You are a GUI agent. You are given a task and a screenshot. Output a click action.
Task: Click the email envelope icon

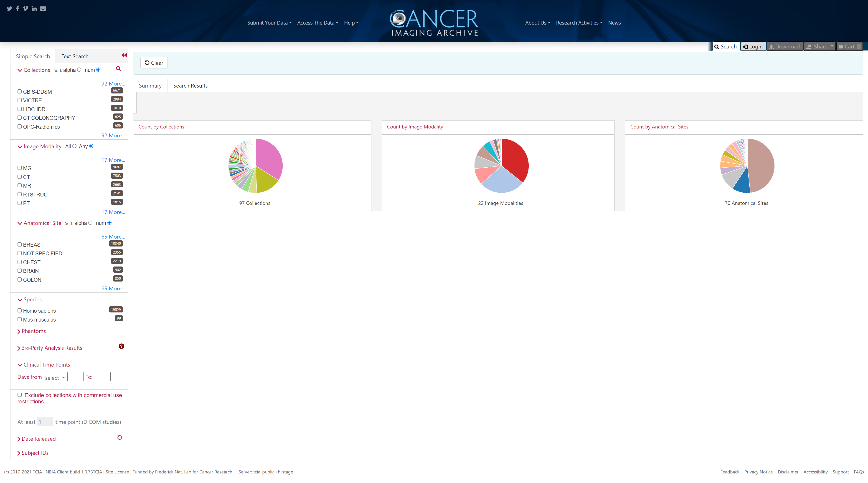click(x=43, y=8)
